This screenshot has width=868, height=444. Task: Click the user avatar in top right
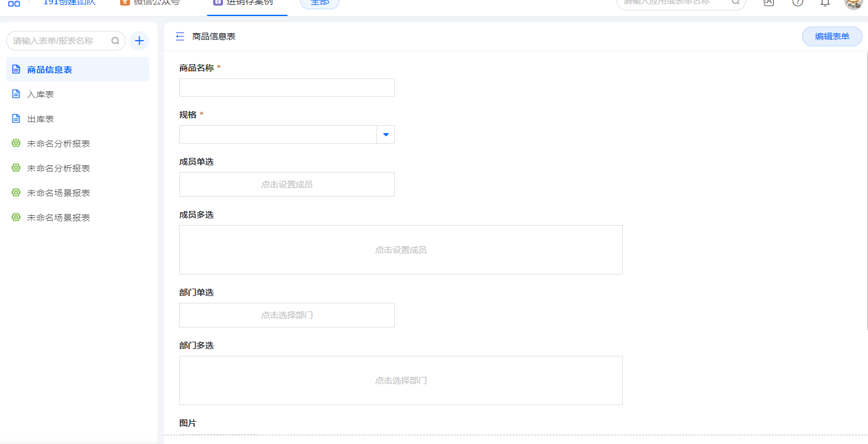[853, 2]
